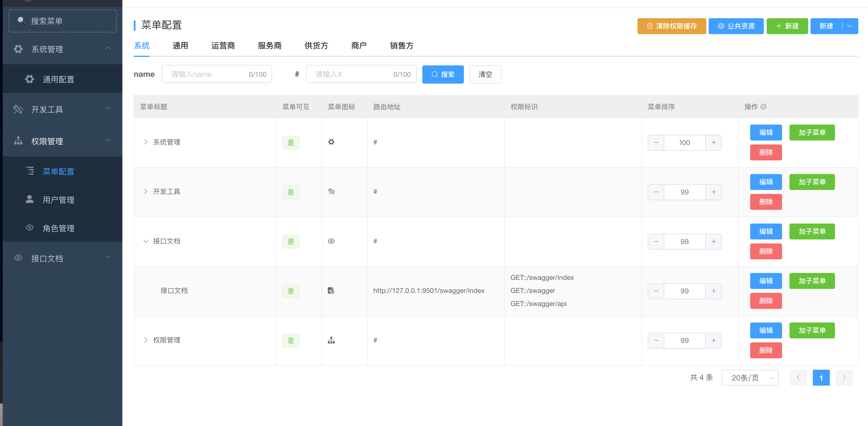Focus the name search input field
The width and height of the screenshot is (868, 426).
(209, 75)
